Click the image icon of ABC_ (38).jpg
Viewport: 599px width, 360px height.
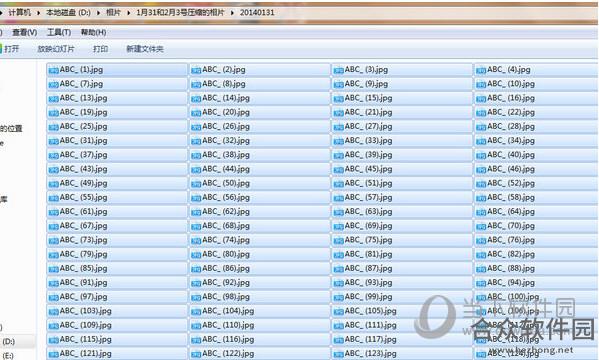click(196, 155)
